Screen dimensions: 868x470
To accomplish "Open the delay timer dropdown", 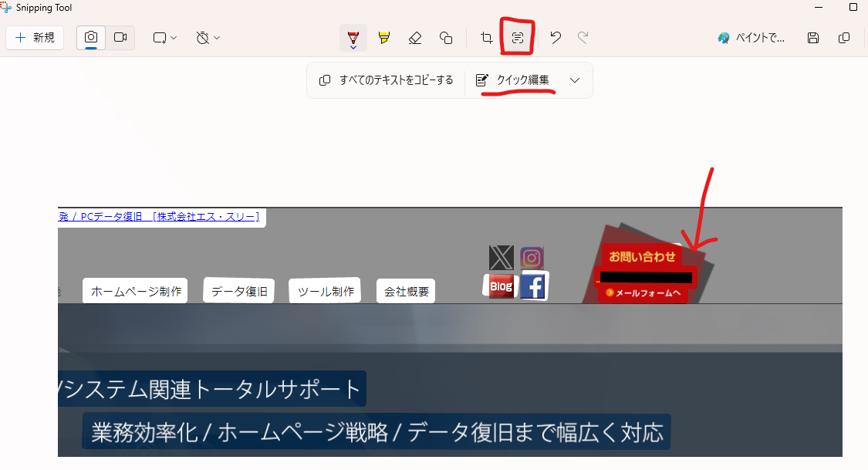I will pyautogui.click(x=208, y=38).
